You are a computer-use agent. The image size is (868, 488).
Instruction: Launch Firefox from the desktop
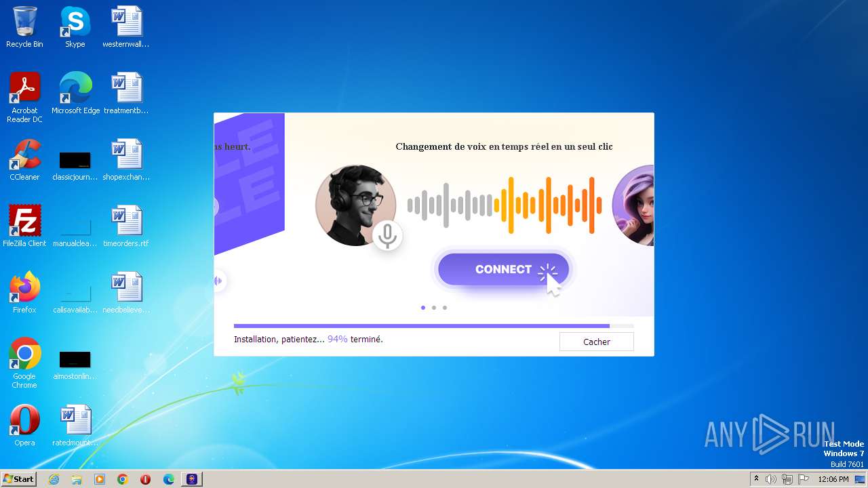[x=24, y=293]
